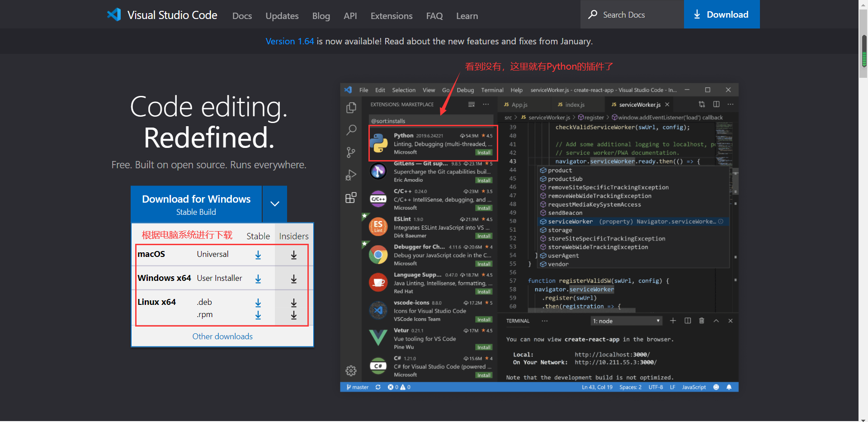Download Windows x64 User Installer Insiders
Viewport: 868px width, 422px height.
click(294, 279)
